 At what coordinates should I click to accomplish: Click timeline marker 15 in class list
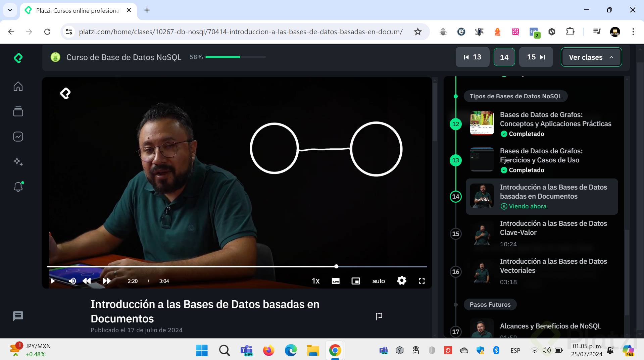pyautogui.click(x=455, y=234)
